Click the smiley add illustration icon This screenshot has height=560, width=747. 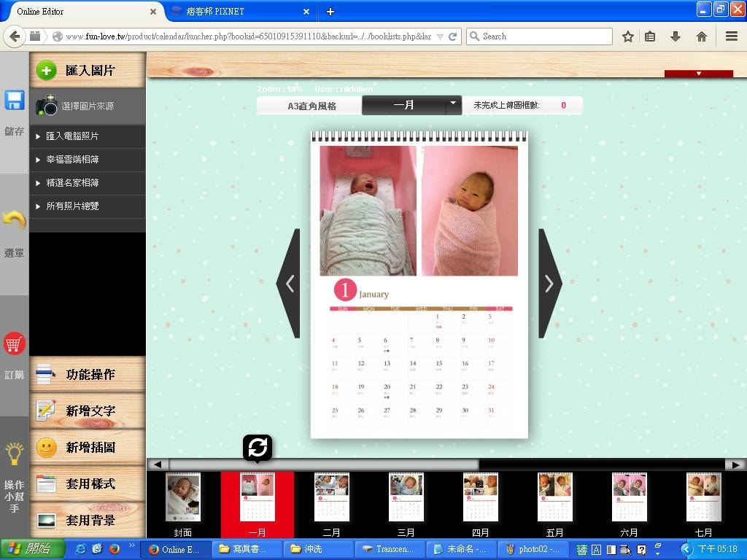click(x=46, y=447)
